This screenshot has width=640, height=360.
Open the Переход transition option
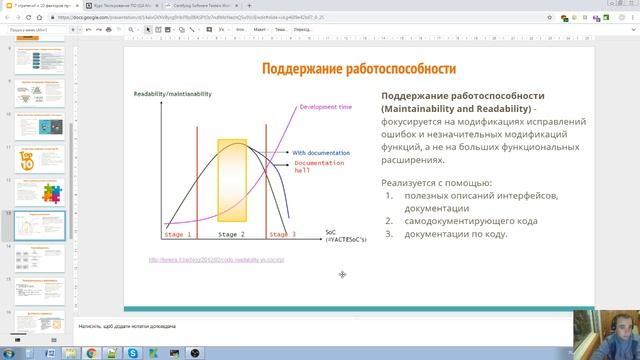(x=303, y=30)
